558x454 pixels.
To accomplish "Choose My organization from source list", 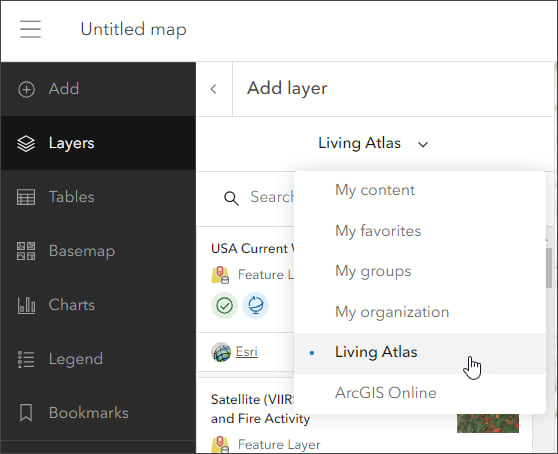I will (420, 312).
